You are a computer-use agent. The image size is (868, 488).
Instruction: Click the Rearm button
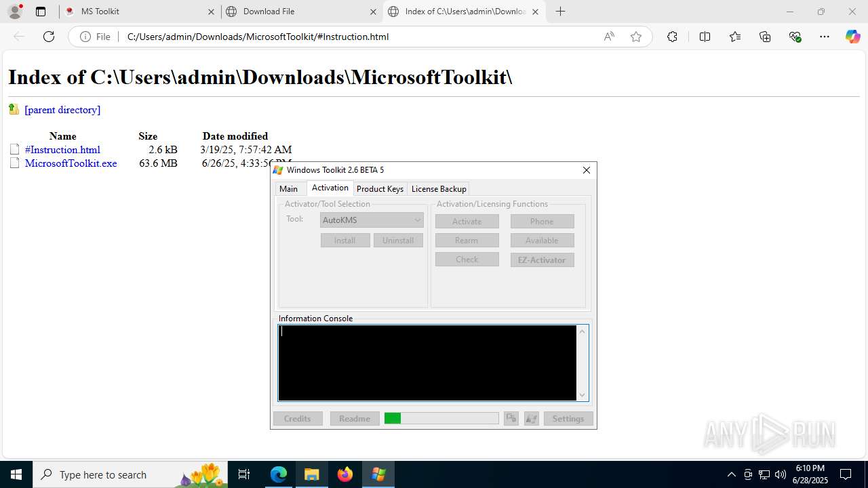(x=467, y=241)
